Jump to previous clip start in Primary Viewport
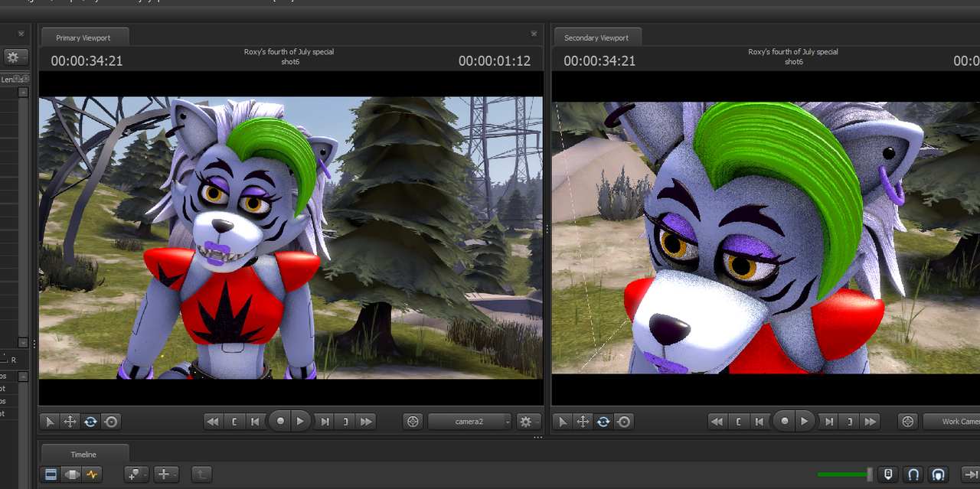This screenshot has height=489, width=980. [234, 421]
